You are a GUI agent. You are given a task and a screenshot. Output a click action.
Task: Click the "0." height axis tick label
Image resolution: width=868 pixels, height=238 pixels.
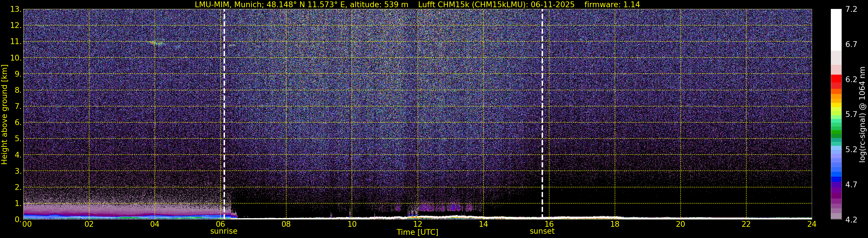(x=18, y=220)
